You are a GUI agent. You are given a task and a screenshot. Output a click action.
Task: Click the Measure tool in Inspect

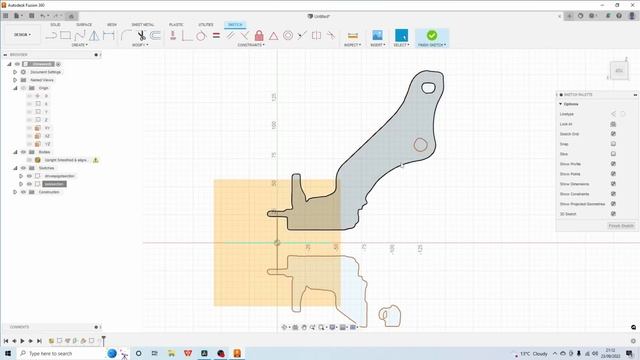(353, 36)
